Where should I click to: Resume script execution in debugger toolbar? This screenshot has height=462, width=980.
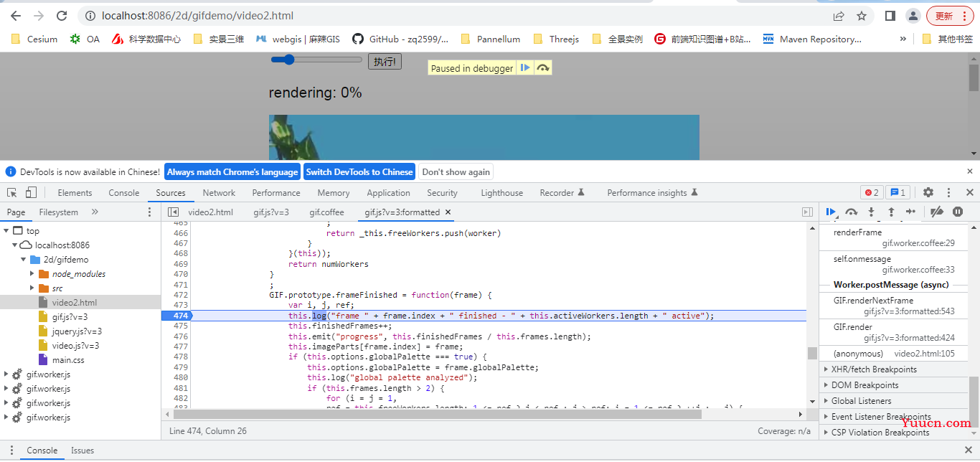pyautogui.click(x=831, y=212)
